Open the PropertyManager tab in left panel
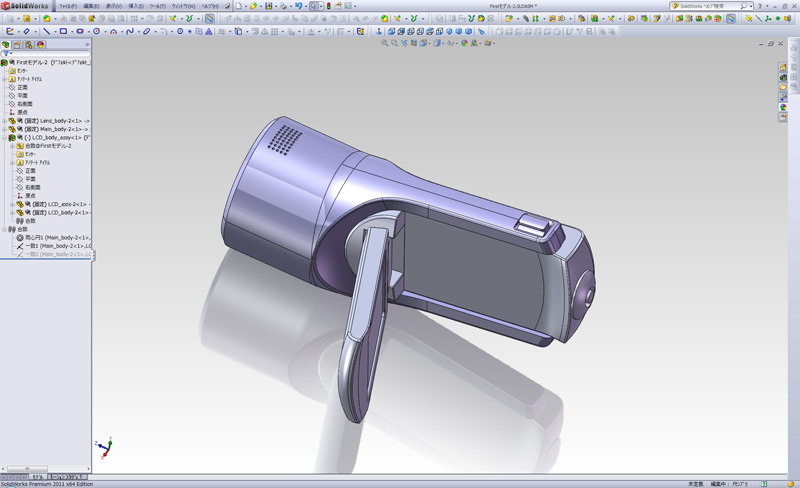Viewport: 800px width, 488px height. pos(17,45)
